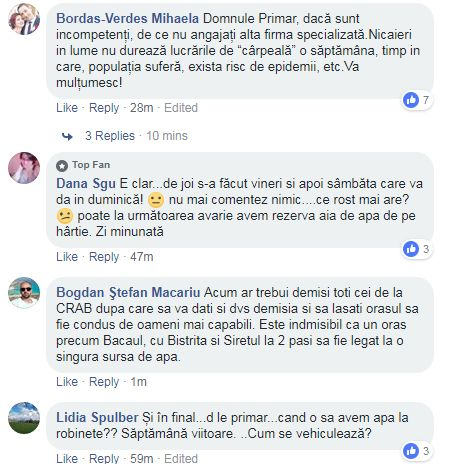Expand the 3 Replies thread
This screenshot has height=464, width=457.
coord(110,136)
